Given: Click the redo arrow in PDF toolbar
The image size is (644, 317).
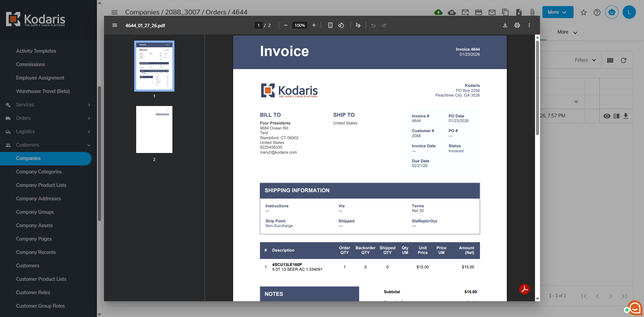Looking at the screenshot, I should coord(384,25).
